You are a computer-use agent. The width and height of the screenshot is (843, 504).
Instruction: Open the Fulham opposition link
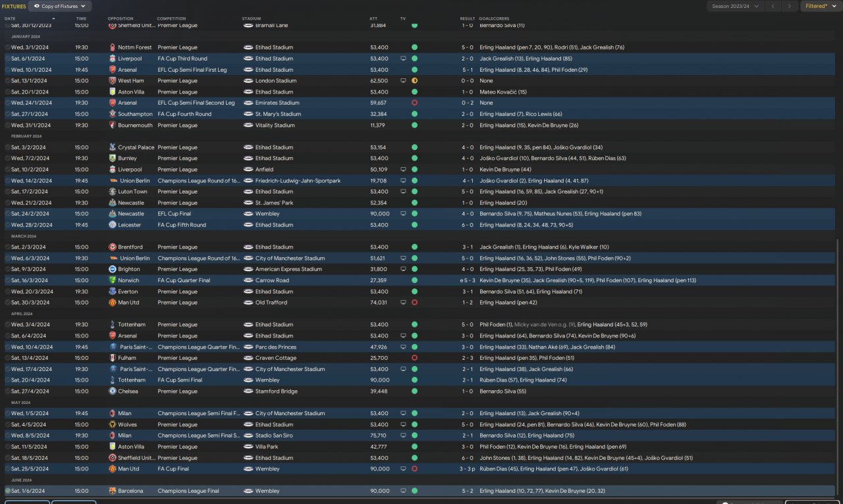pyautogui.click(x=128, y=358)
